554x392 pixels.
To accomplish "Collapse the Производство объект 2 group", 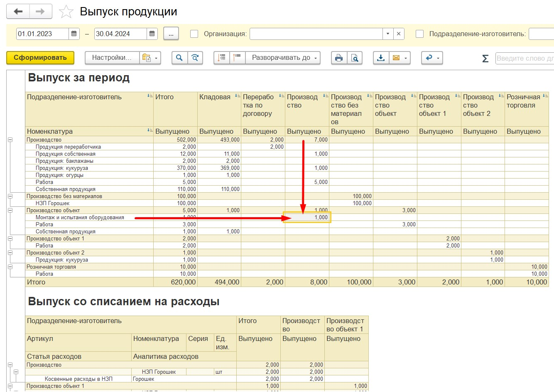I will pyautogui.click(x=10, y=253).
